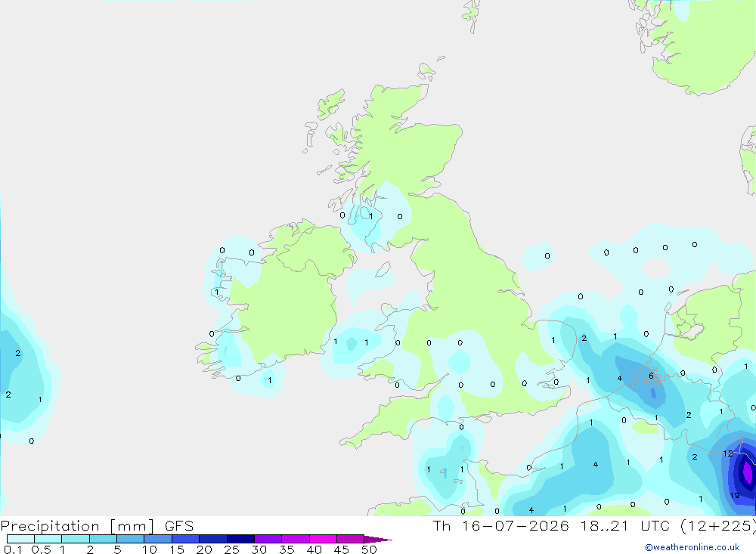Click the 20–25 mm legend color box
756x554 pixels.
pos(213,539)
